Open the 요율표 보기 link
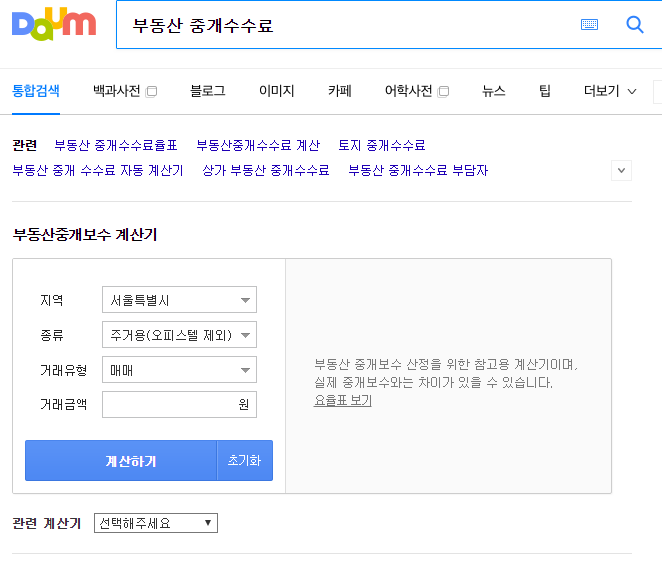The image size is (662, 561). 342,400
